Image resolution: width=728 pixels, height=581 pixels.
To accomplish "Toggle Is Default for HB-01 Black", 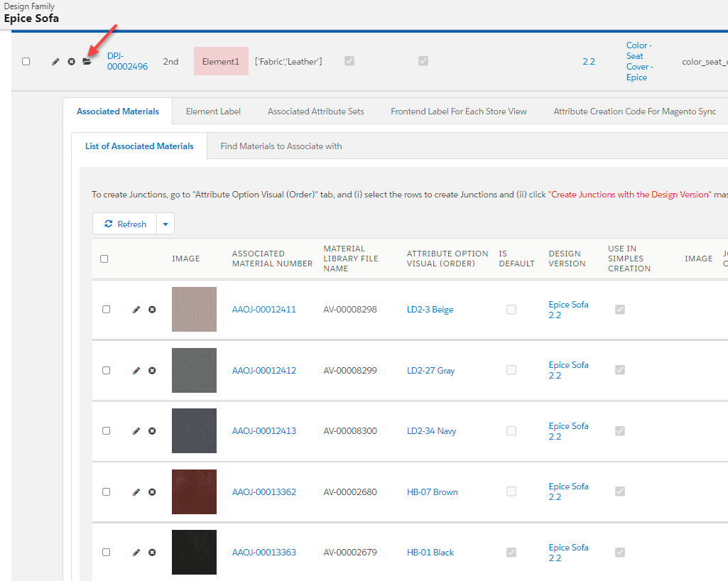I will (x=511, y=552).
